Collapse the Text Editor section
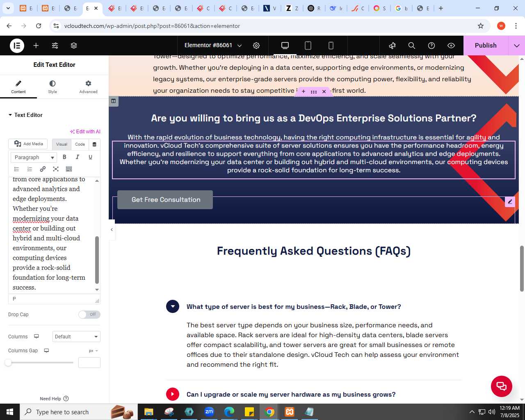 [25, 115]
